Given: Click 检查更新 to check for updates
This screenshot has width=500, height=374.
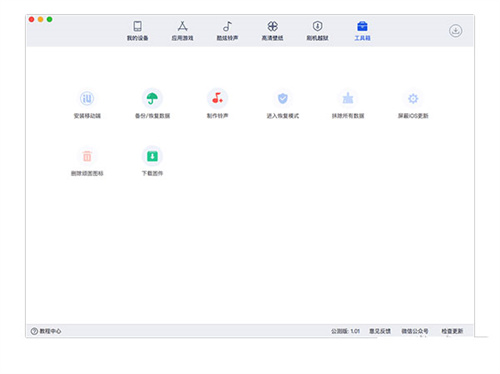Looking at the screenshot, I should [452, 331].
